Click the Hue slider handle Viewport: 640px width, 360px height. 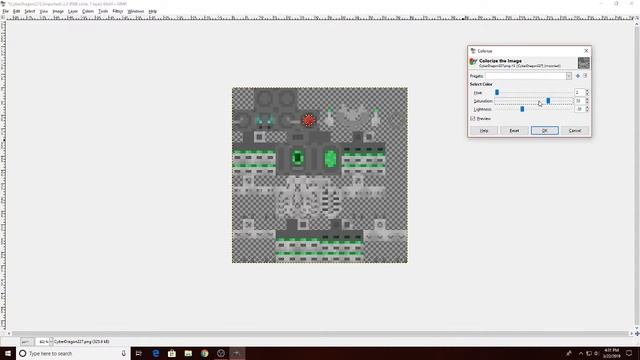497,93
